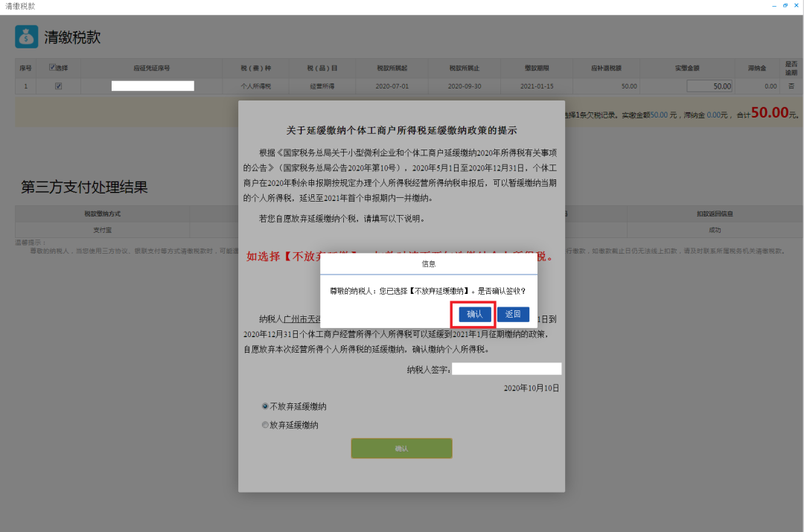Screen dimensions: 804x532
Task: Click the 税款缴纳方式 column header
Action: (x=103, y=214)
